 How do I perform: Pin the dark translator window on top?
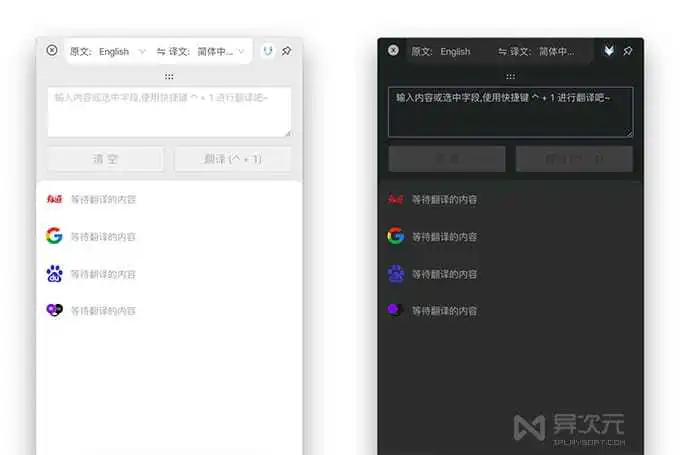(x=628, y=51)
